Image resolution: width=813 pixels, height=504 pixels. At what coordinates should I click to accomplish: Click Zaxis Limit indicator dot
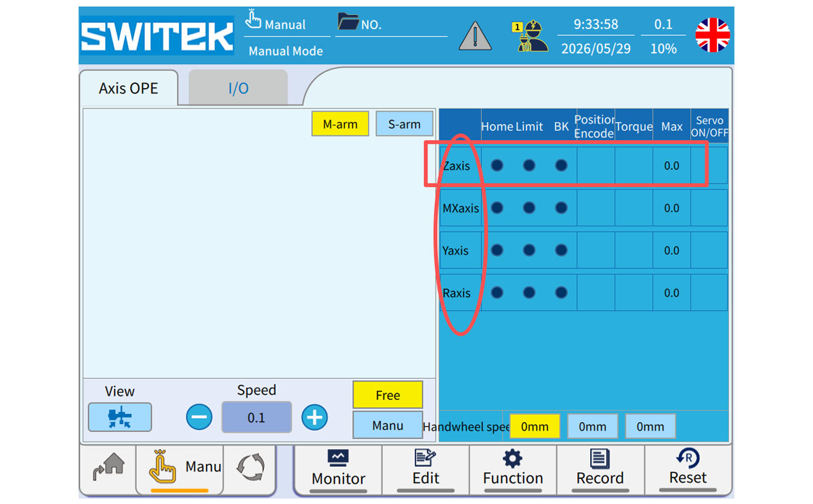(529, 165)
